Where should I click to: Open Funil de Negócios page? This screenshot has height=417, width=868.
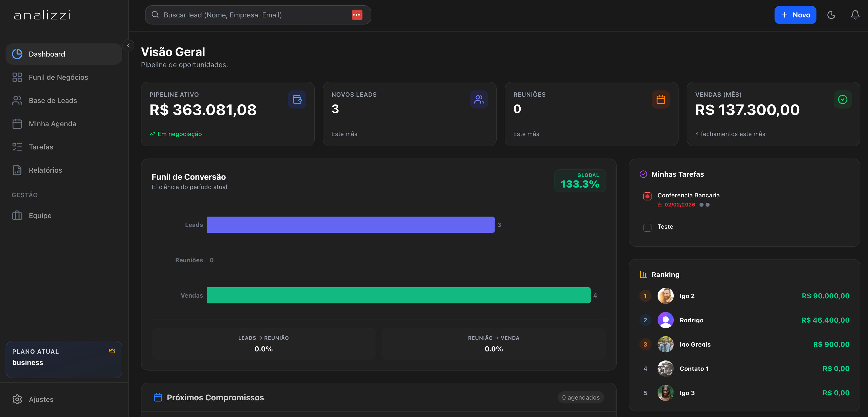pyautogui.click(x=64, y=77)
